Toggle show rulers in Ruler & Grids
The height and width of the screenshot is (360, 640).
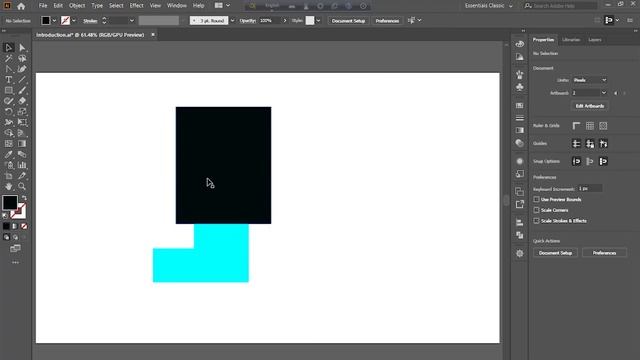pyautogui.click(x=576, y=126)
